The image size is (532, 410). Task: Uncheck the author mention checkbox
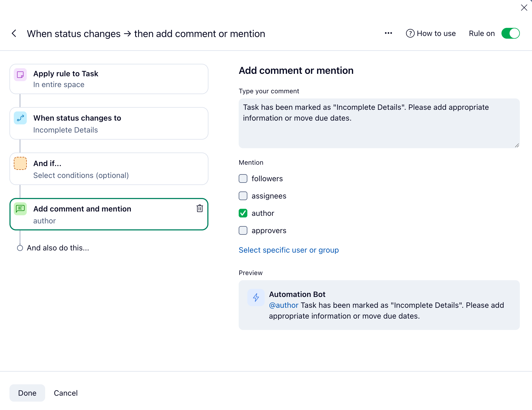pos(243,213)
